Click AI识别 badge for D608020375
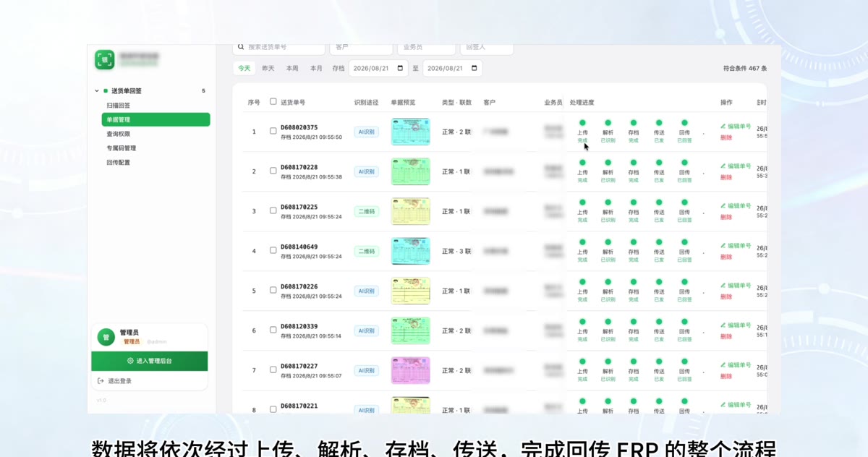This screenshot has width=868, height=457. pos(366,132)
